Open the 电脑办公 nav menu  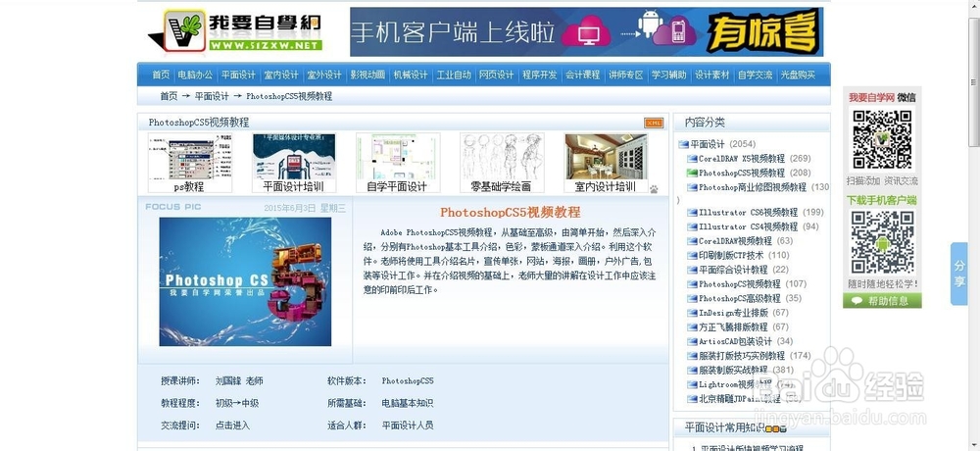(x=195, y=75)
